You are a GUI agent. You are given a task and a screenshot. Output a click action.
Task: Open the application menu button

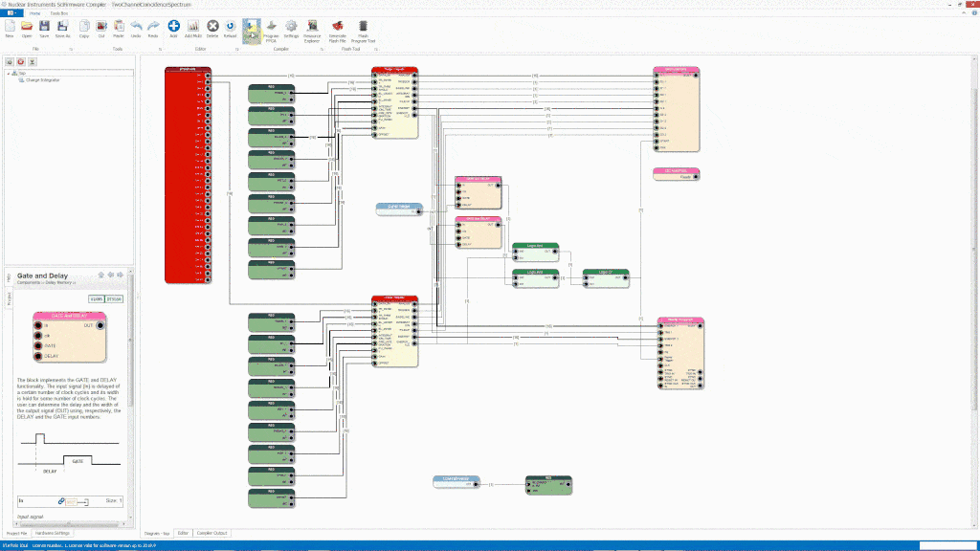pyautogui.click(x=11, y=12)
